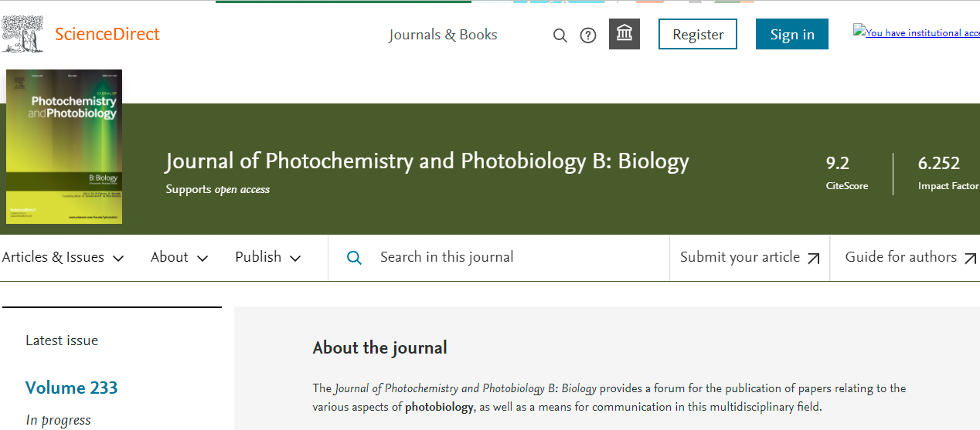The height and width of the screenshot is (430, 980).
Task: Open the Volume 233 latest issue link
Action: 71,388
